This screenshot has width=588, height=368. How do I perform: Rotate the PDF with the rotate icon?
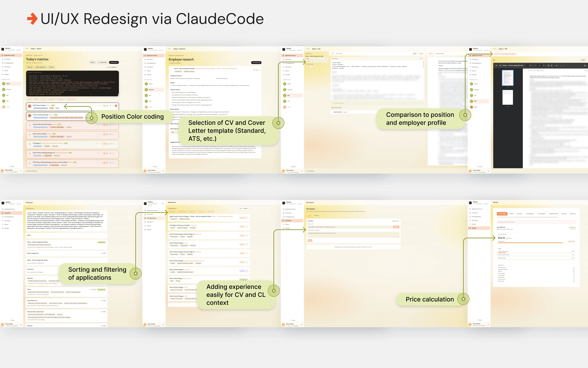[x=552, y=65]
